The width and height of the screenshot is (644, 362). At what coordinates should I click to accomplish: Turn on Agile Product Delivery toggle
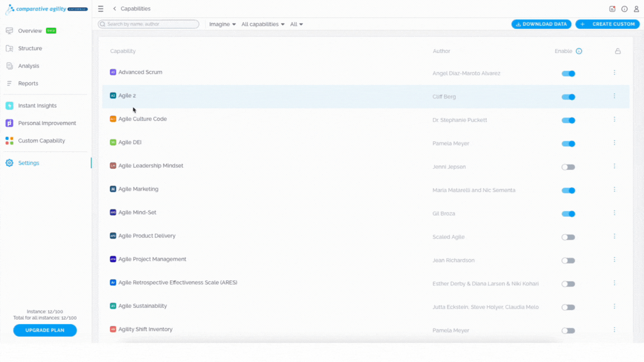click(x=569, y=237)
